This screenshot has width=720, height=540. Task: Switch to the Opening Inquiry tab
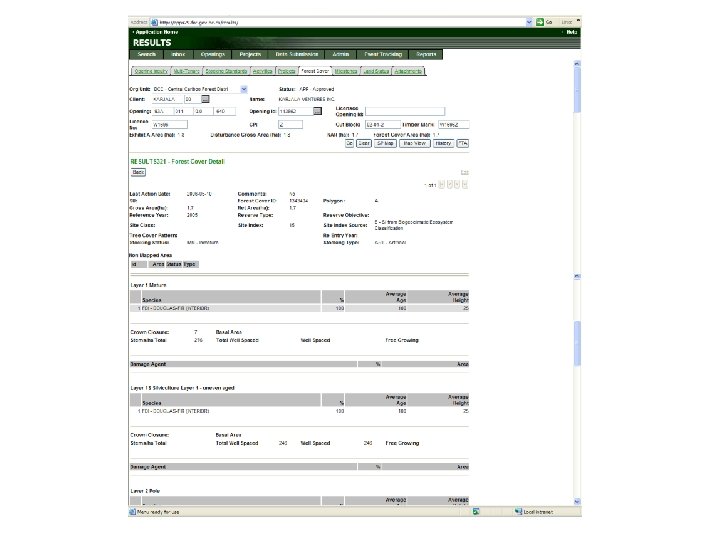[151, 71]
